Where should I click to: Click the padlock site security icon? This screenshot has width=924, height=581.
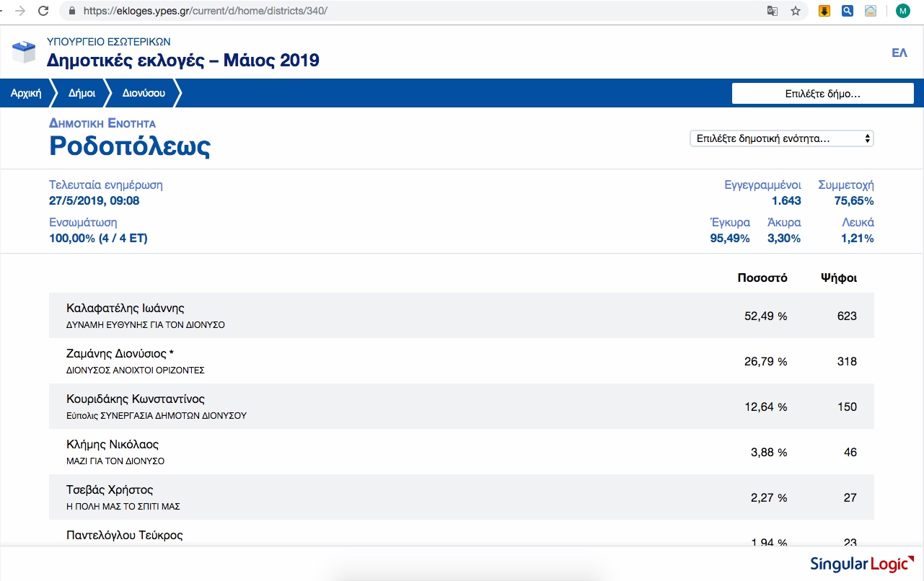71,12
